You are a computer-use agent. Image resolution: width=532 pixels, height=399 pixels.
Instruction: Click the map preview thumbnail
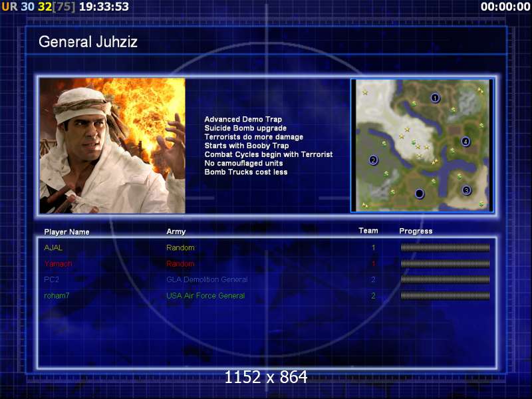point(422,146)
